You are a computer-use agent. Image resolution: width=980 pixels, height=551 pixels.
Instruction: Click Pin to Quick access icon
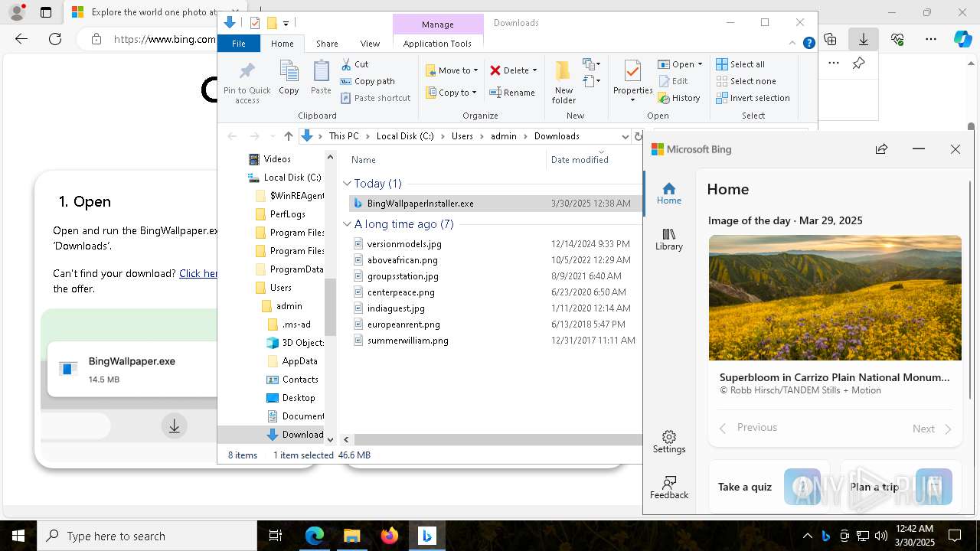click(247, 83)
